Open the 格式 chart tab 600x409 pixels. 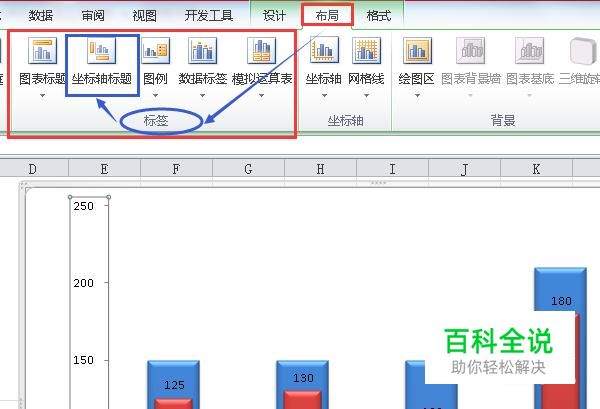pos(378,15)
